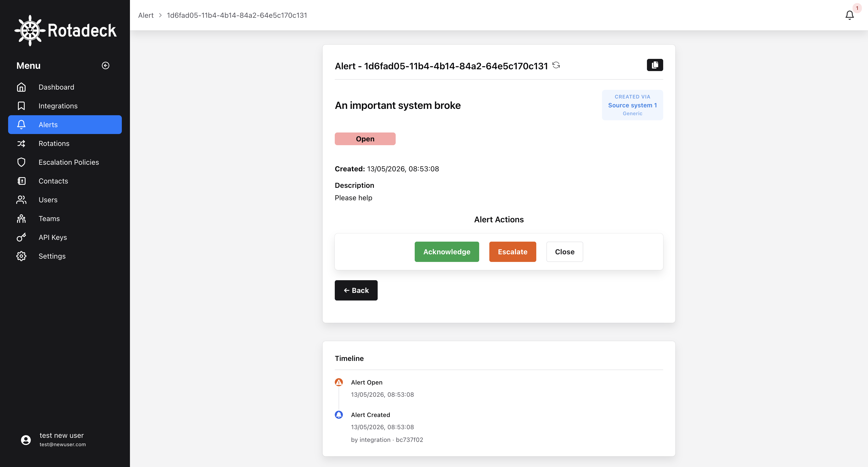The height and width of the screenshot is (467, 868).
Task: Collapse the Menu sidebar arrow icon
Action: [106, 65]
